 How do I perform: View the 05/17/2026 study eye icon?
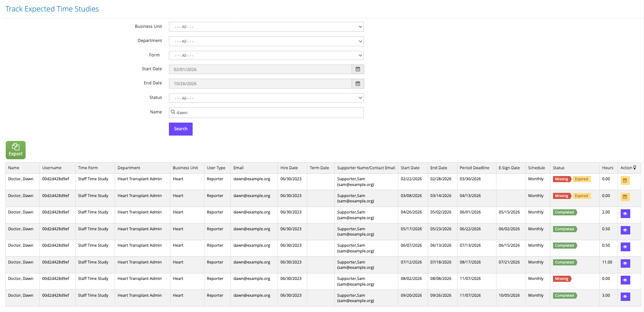625,230
